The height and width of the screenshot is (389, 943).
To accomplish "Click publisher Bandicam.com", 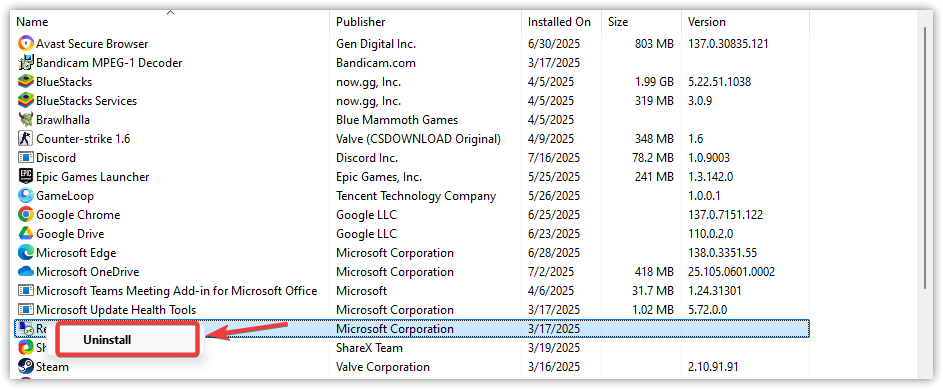I will [376, 63].
